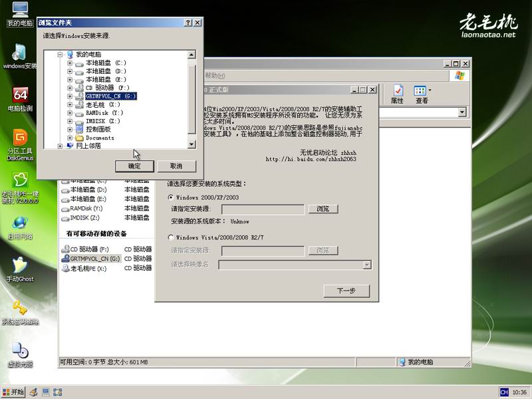The height and width of the screenshot is (399, 532).
Task: Launch DiskGenius partition tool icon
Action: click(x=20, y=145)
